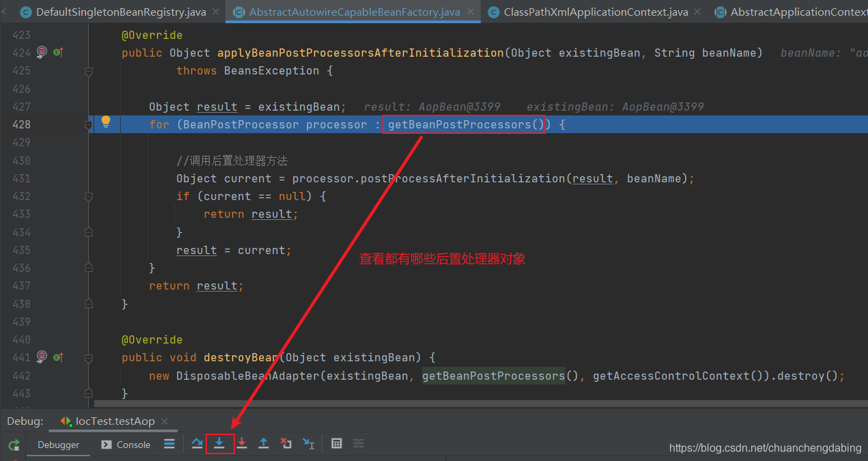The height and width of the screenshot is (461, 868).
Task: Open the Evaluate Expression calculator icon
Action: coord(337,444)
